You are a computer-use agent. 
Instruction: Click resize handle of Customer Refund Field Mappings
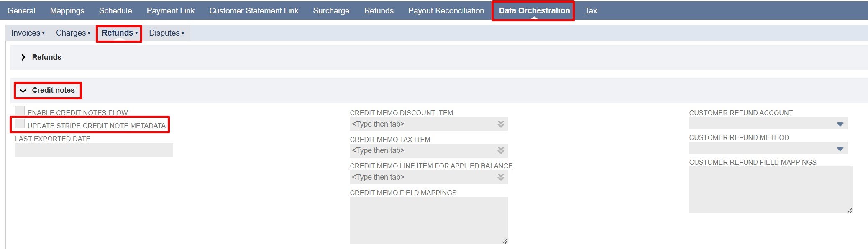click(x=850, y=211)
